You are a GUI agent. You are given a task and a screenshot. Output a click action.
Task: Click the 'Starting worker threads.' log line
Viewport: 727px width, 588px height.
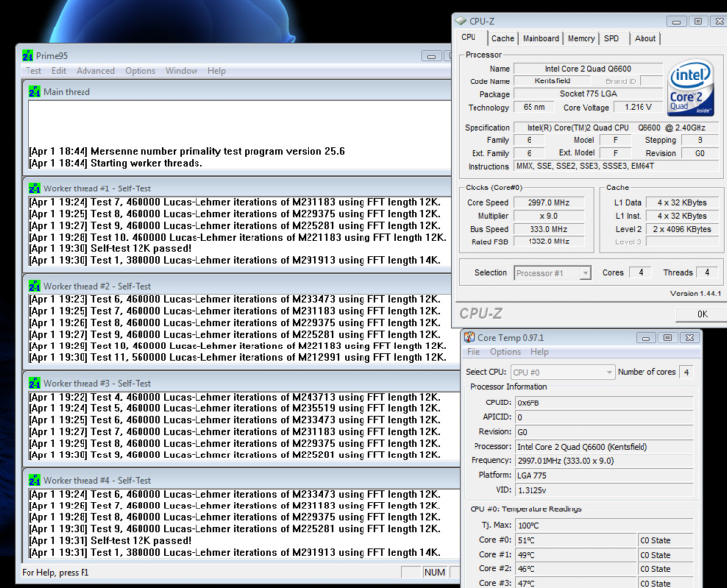[x=116, y=163]
